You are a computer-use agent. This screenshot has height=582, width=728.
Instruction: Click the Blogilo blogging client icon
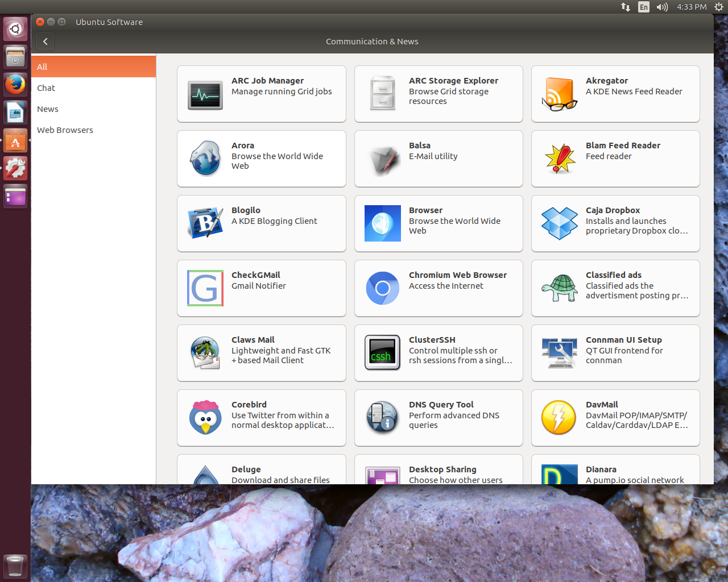[x=205, y=223]
